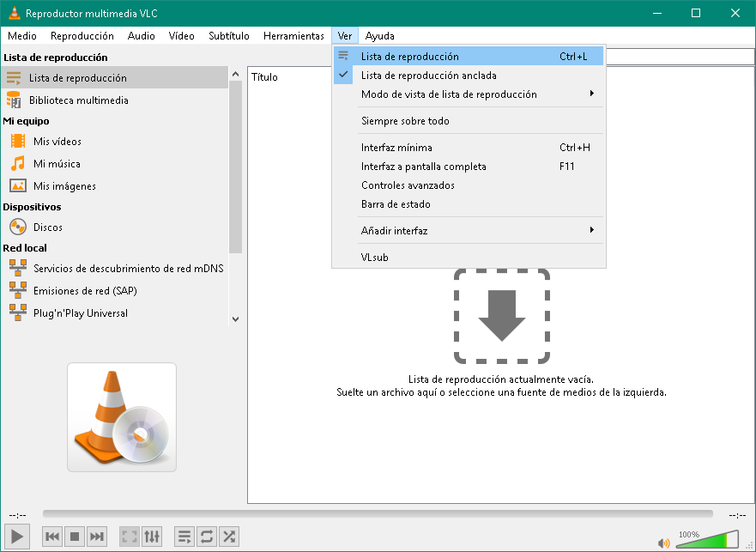Click the network icon beside mDNS services
The width and height of the screenshot is (756, 552).
(x=18, y=268)
